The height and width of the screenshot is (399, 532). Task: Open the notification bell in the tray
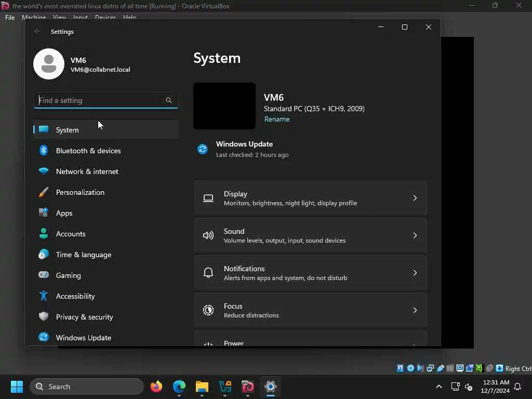click(x=517, y=387)
